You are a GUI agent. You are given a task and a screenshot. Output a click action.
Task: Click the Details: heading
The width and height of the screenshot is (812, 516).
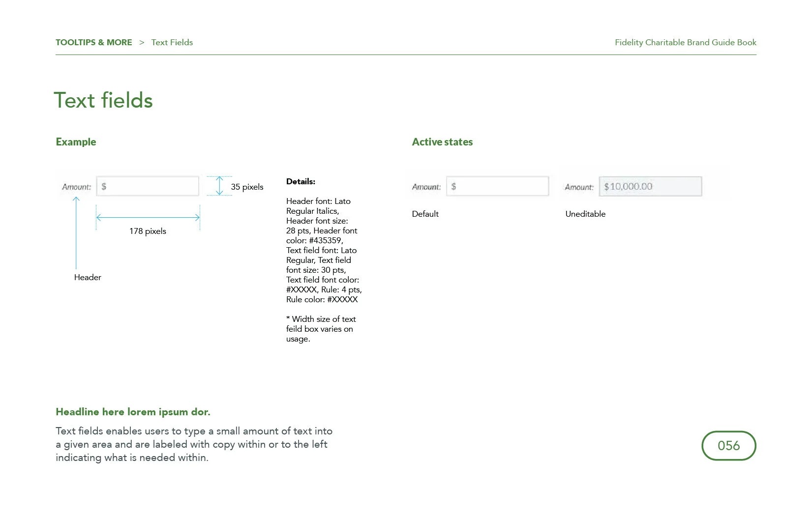pos(301,181)
